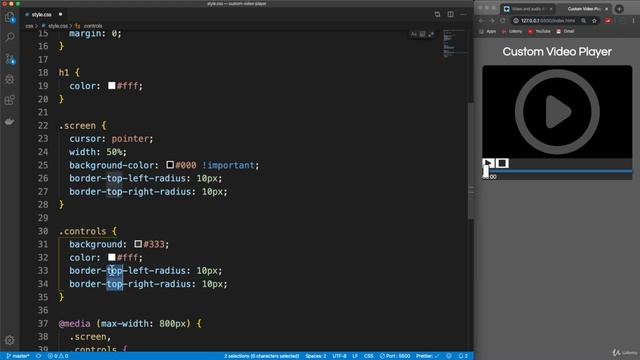Switch to the style.css editor tab
640x360 pixels.
click(41, 14)
